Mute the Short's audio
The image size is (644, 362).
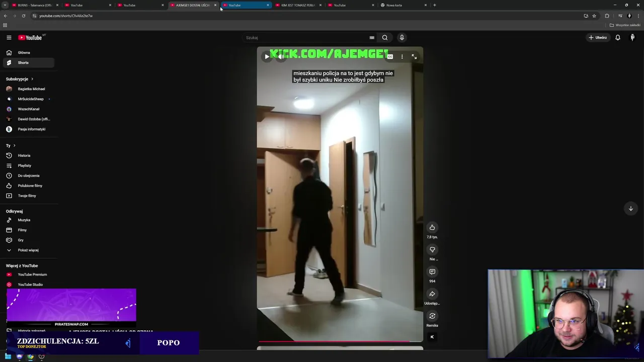281,57
